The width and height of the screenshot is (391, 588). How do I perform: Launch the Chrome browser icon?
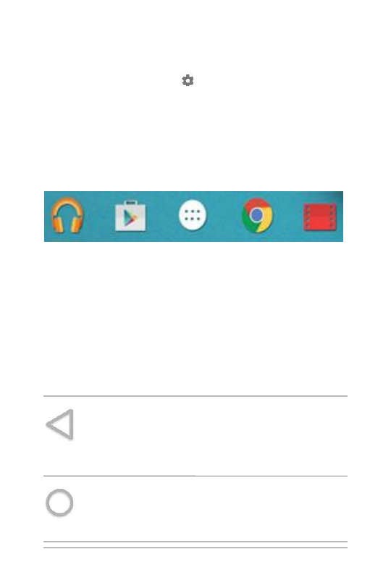click(x=257, y=215)
